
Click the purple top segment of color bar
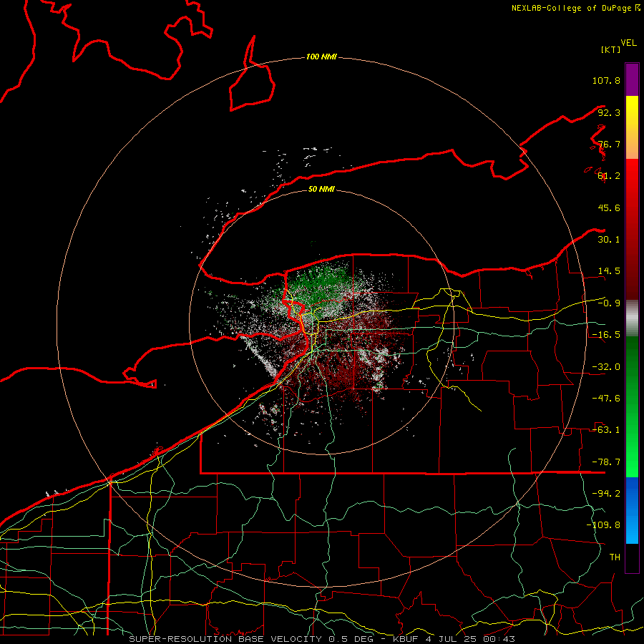[632, 79]
